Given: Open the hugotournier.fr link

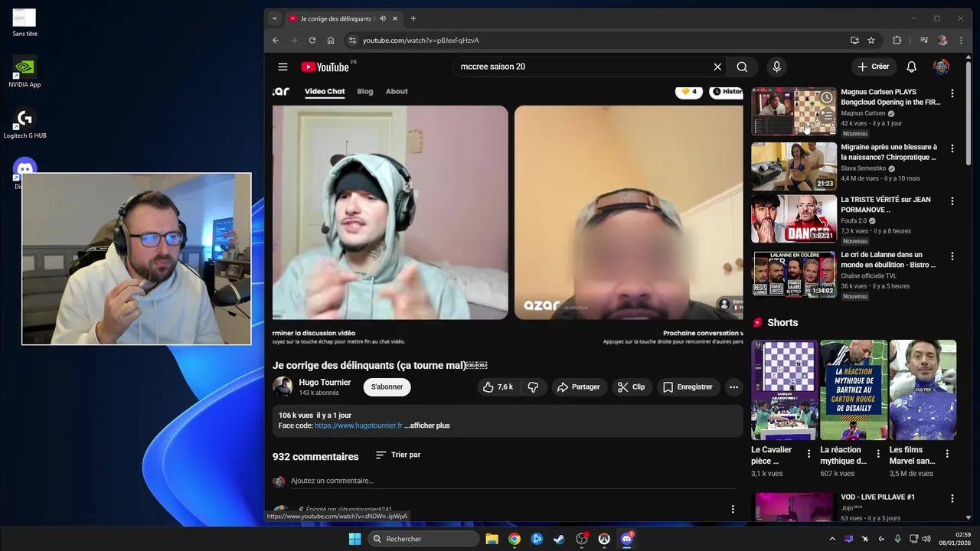Looking at the screenshot, I should pos(358,425).
